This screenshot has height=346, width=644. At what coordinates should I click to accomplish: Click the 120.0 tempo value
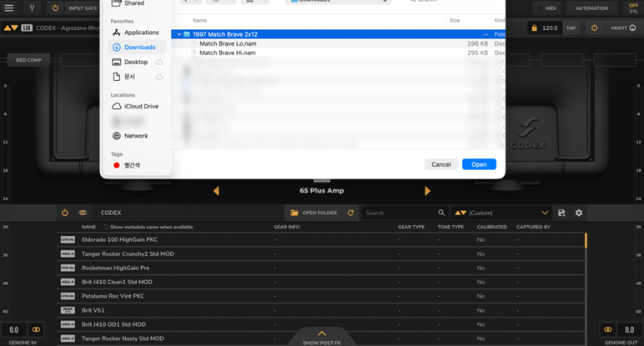(x=550, y=28)
